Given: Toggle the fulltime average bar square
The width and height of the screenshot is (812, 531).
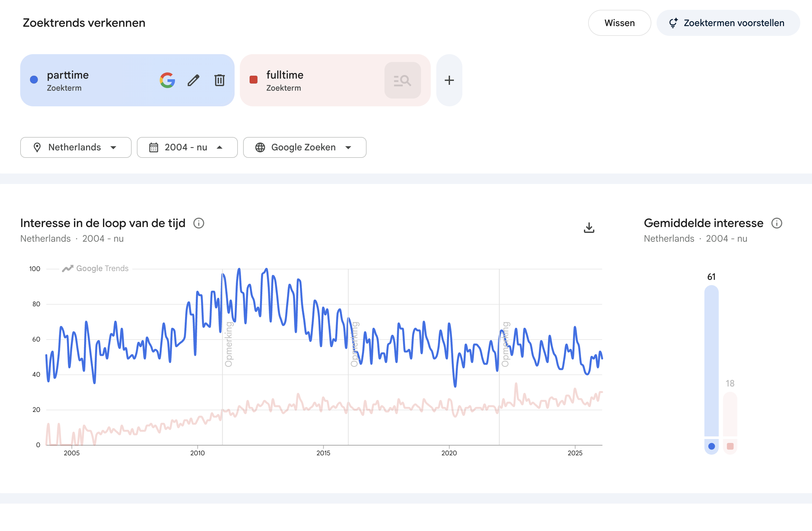Looking at the screenshot, I should (730, 446).
